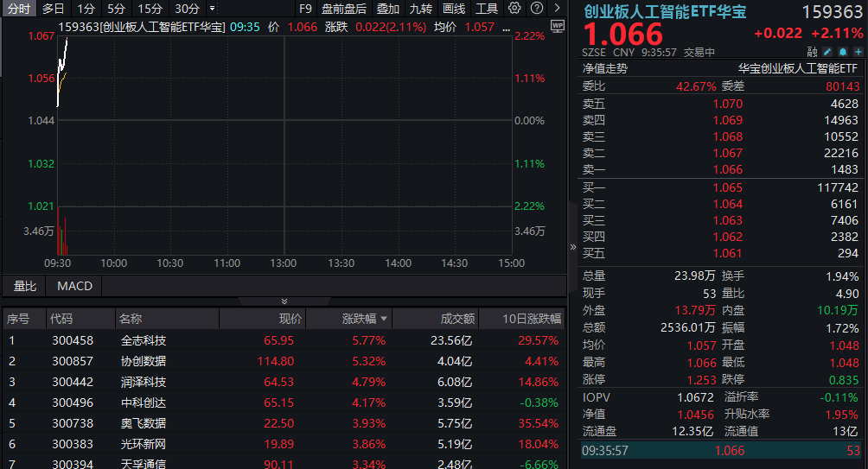Select row 全志科技 300458
The height and width of the screenshot is (469, 868).
284,340
